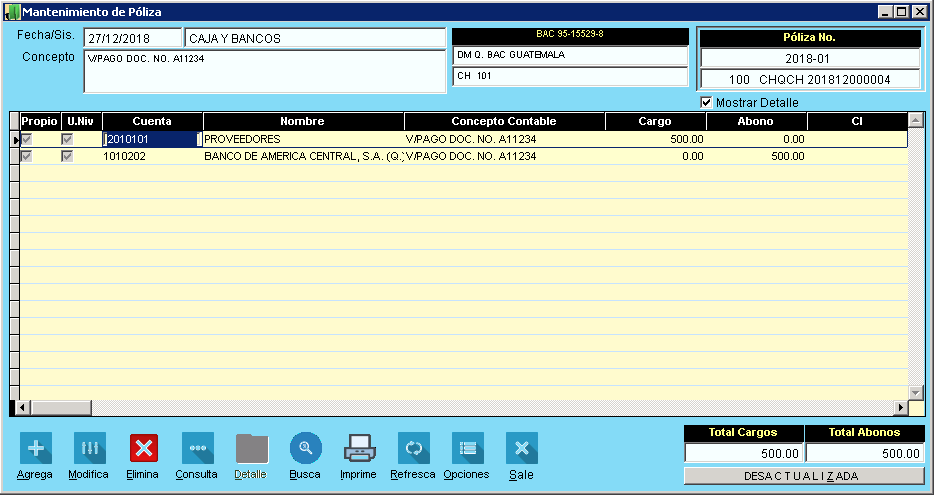Click the DESACTUALIZADA status button

coord(803,476)
